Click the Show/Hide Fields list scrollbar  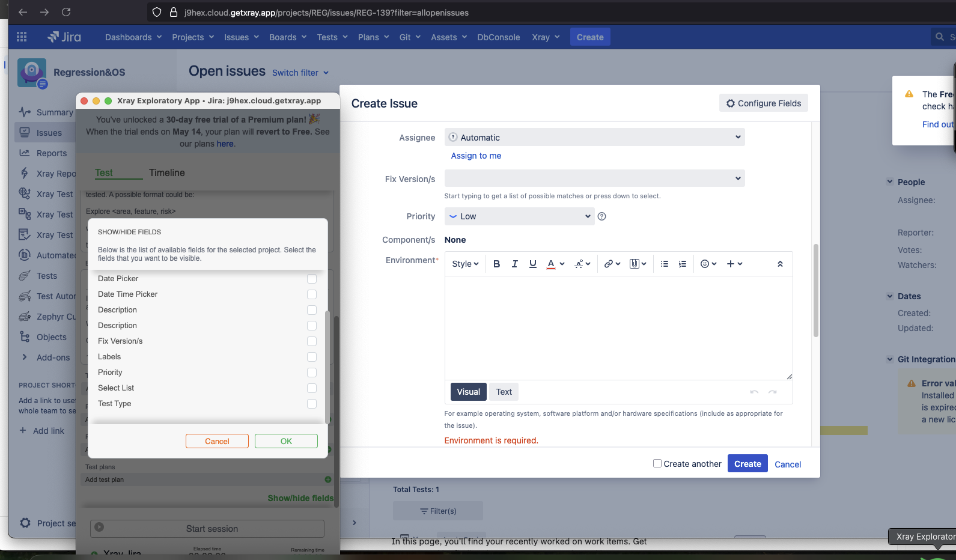point(327,367)
